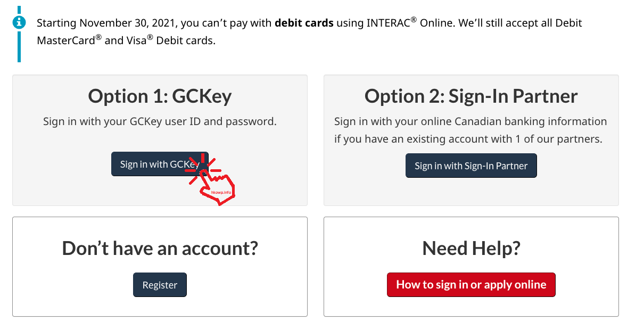Click the Don't have an account? heading

[x=160, y=248]
